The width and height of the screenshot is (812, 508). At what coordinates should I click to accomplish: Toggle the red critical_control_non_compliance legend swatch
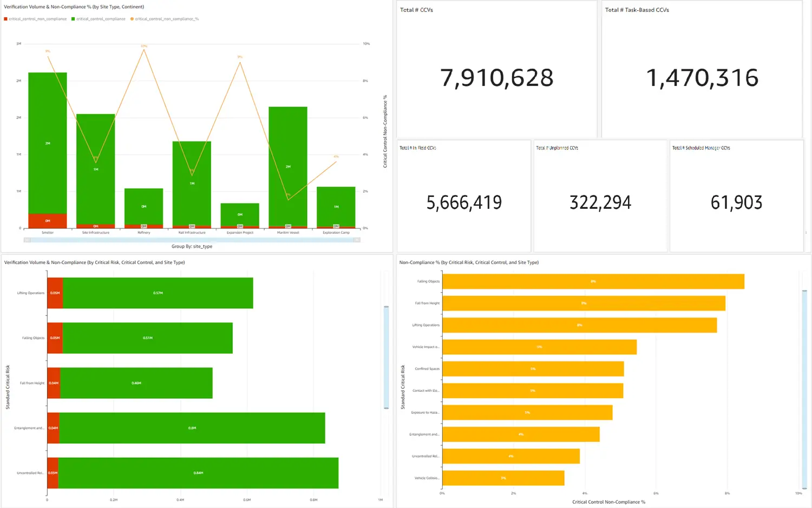[5, 19]
